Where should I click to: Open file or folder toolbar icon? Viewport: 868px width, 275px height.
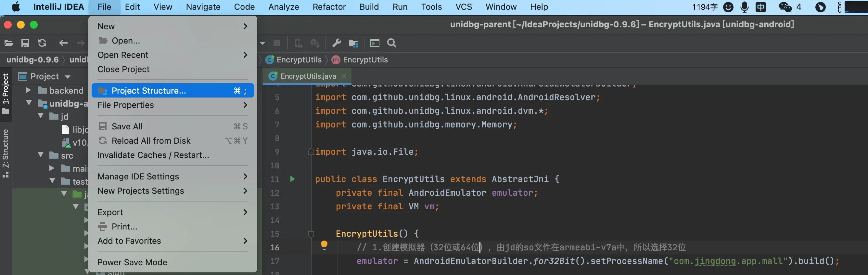(9, 43)
